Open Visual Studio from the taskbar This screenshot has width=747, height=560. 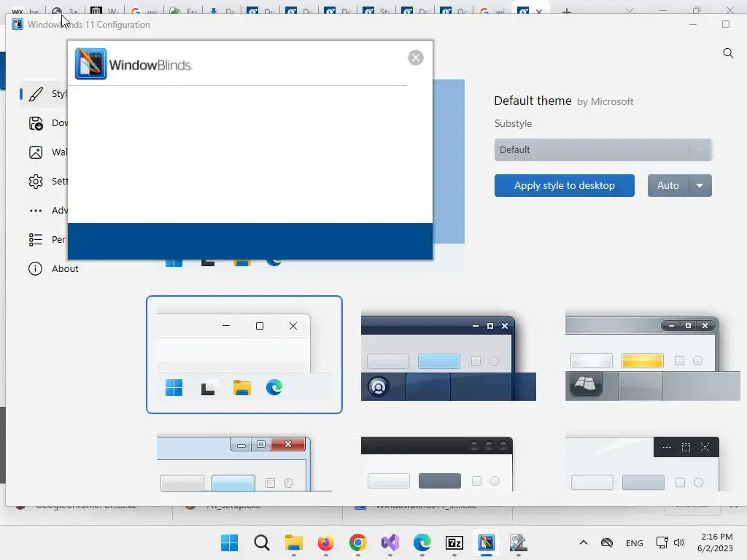pos(390,542)
